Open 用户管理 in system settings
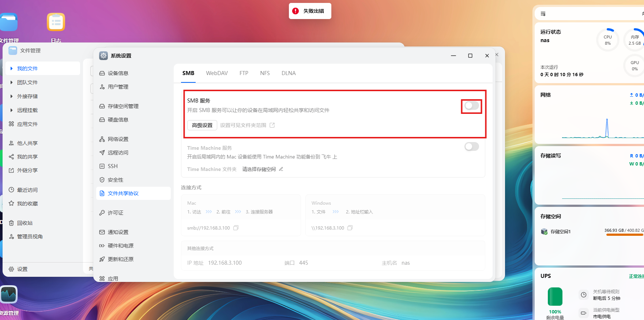 pos(133,87)
